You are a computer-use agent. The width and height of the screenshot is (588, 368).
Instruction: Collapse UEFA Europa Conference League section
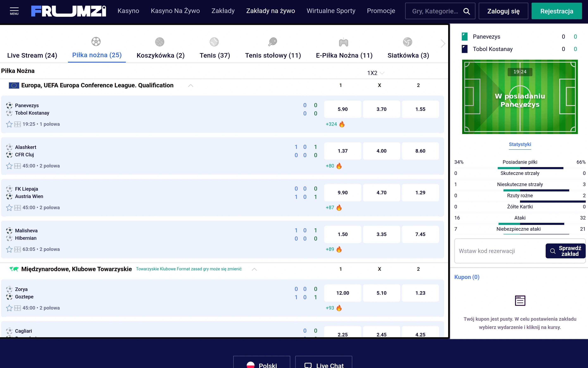(191, 85)
